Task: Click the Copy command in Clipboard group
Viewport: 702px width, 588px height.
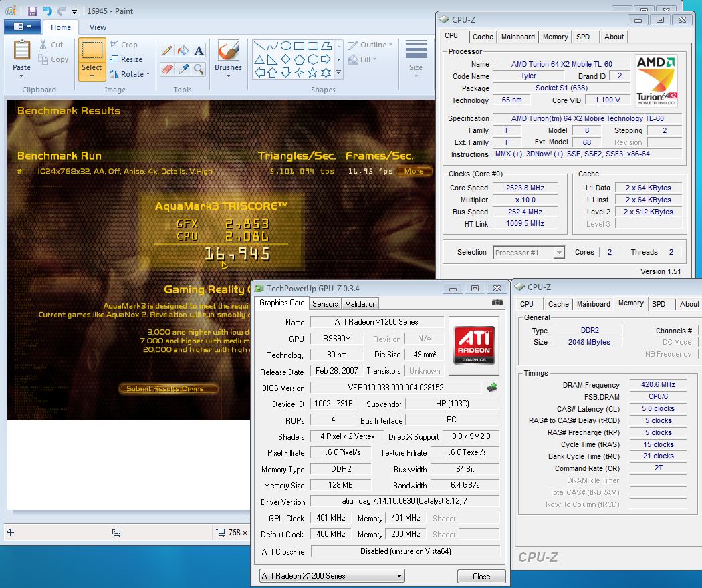Action: [53, 59]
